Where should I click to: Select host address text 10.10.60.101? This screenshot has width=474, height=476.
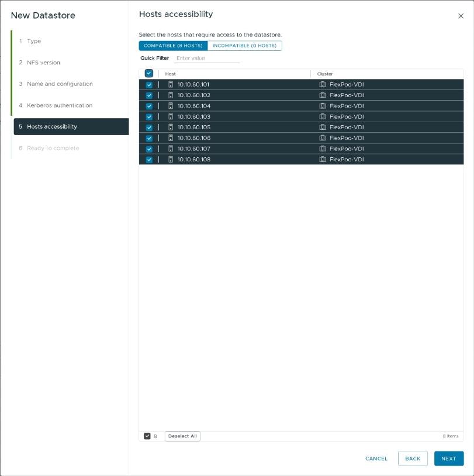(193, 84)
